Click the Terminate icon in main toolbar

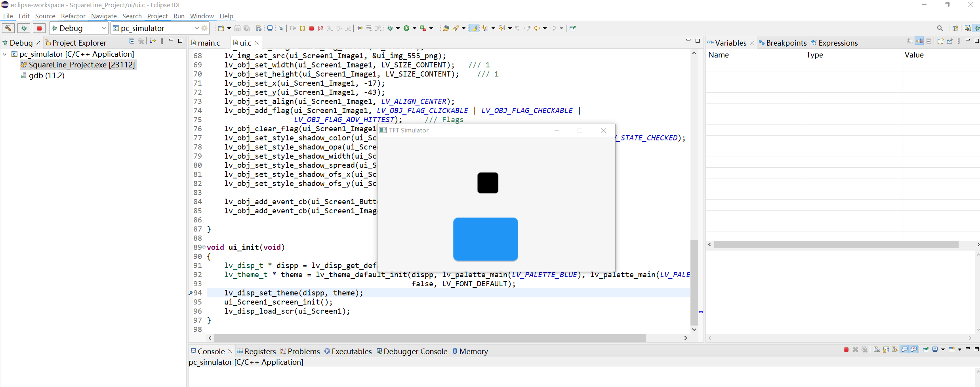tap(312, 28)
